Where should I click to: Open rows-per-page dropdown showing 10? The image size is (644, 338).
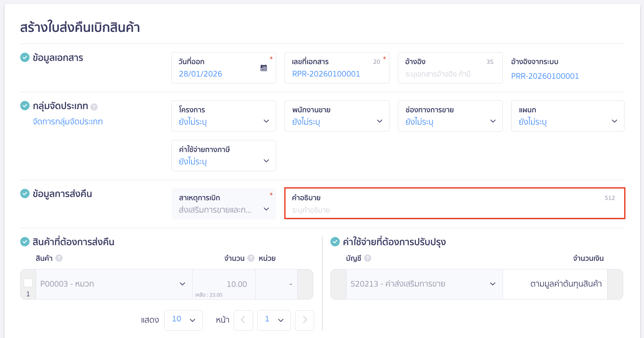pos(183,320)
